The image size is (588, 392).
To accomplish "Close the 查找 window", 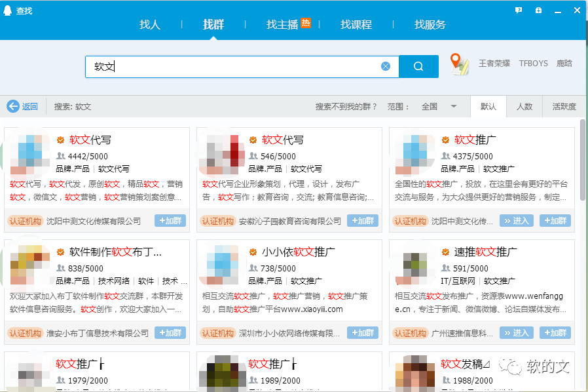I will (577, 10).
